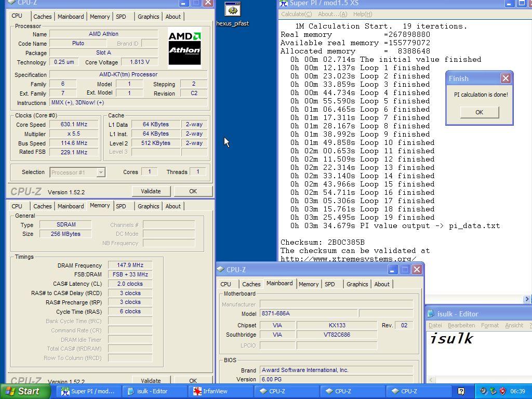Open the About menu in Super PI
Screen dimensions: 532x399
332,14
